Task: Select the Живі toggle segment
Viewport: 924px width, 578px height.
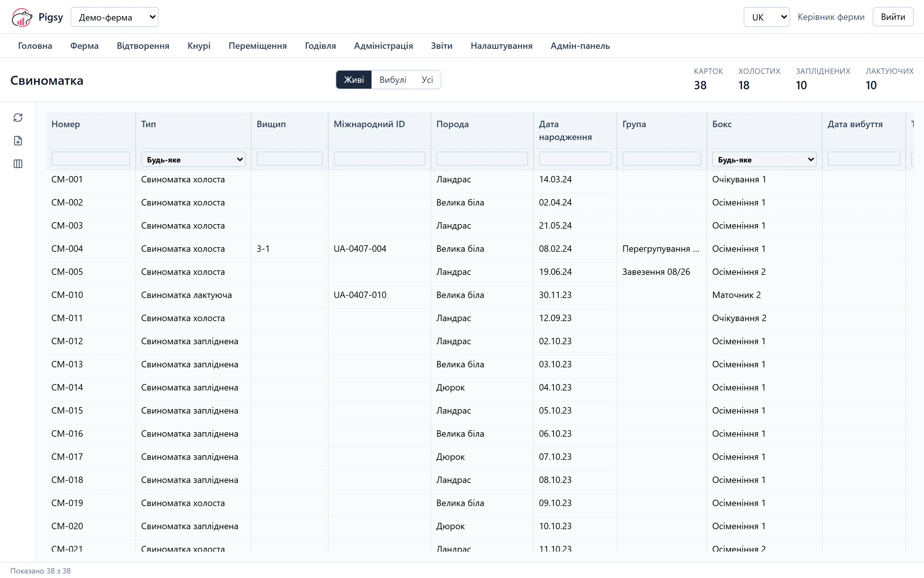Action: pyautogui.click(x=354, y=80)
